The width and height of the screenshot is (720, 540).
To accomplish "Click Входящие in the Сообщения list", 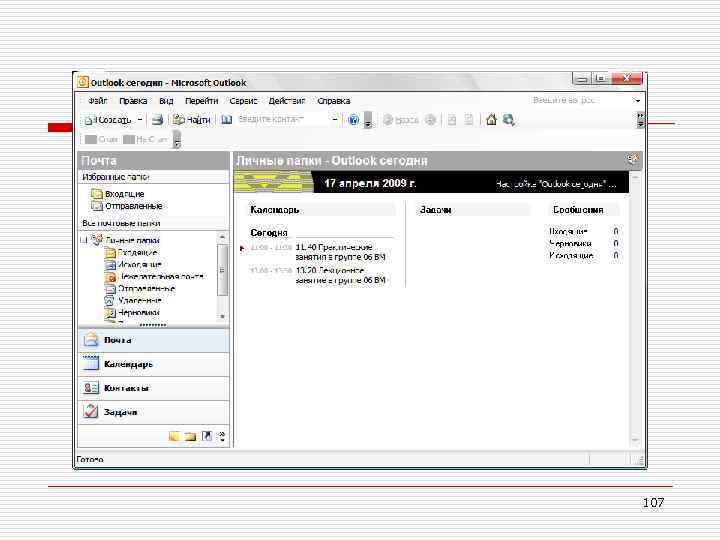I will point(568,231).
